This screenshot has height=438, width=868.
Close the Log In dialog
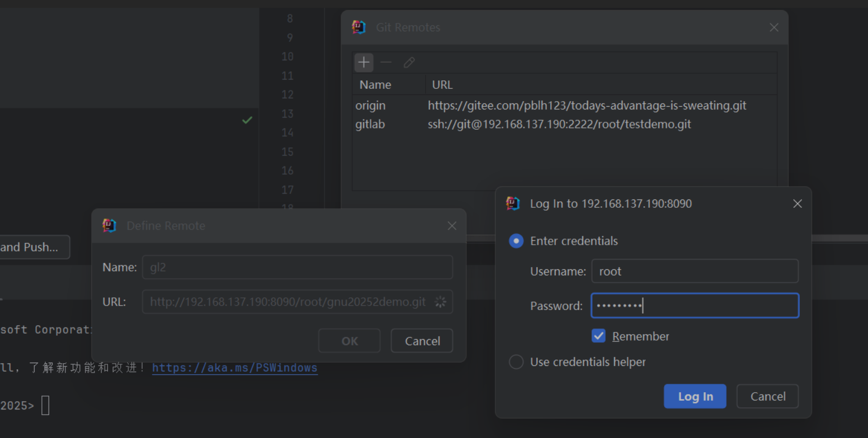(797, 204)
